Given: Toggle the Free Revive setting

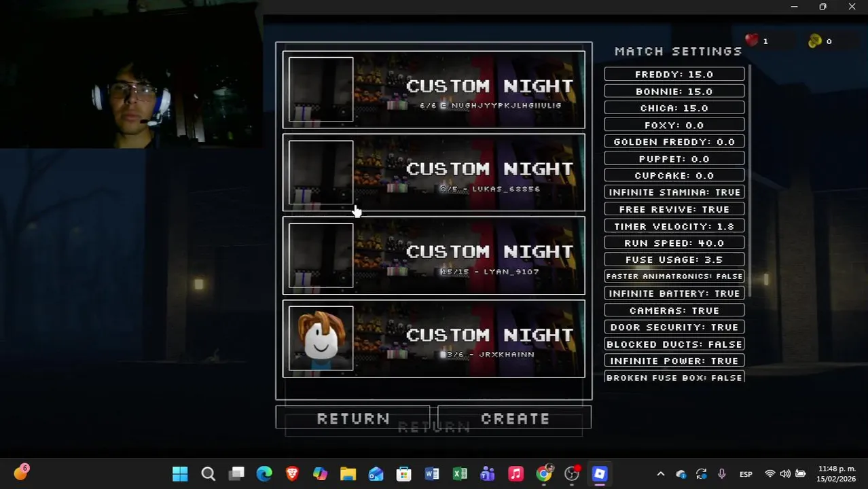Looking at the screenshot, I should point(674,209).
